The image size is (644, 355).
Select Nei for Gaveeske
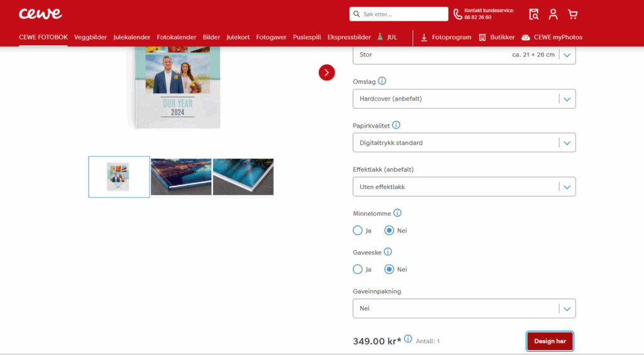tap(389, 270)
